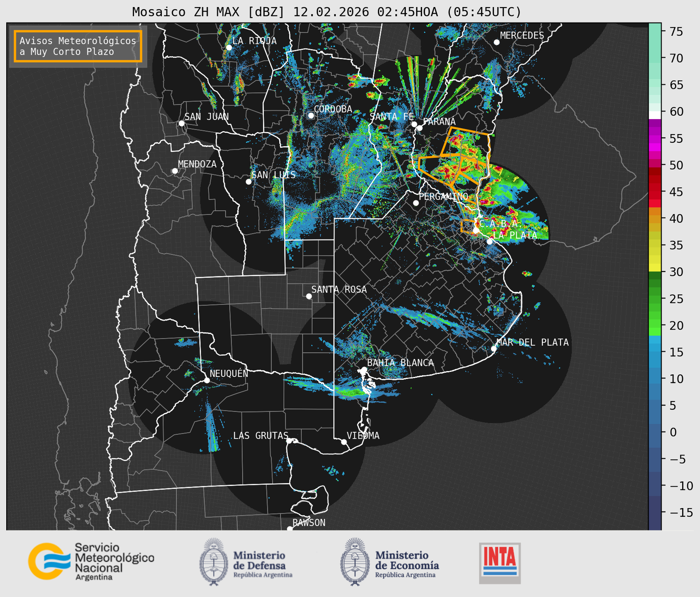Viewport: 700px width, 597px height.
Task: Click the SAN JUAN city label
Action: point(207,117)
